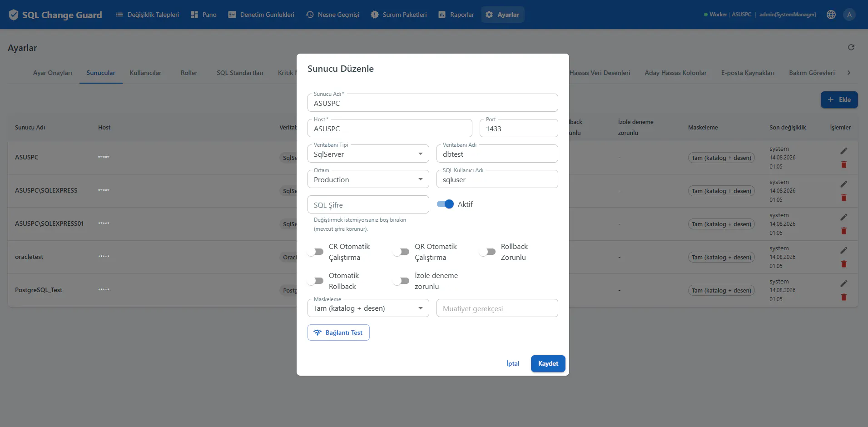
Task: Switch to Hassas Veri Desenleri tab
Action: coord(600,73)
